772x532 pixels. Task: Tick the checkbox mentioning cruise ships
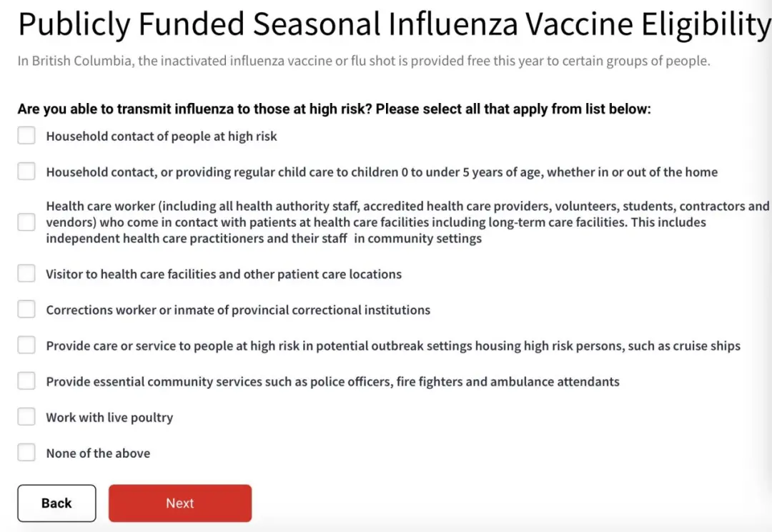click(26, 345)
